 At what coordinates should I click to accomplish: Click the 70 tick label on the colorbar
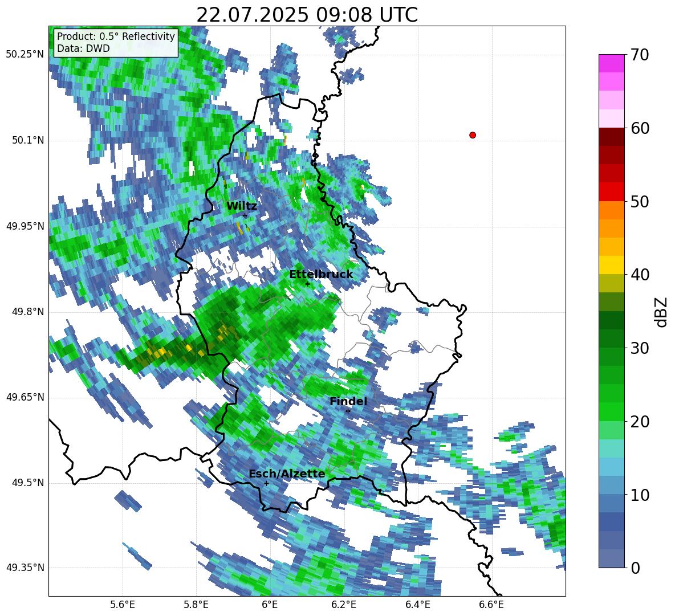click(640, 55)
